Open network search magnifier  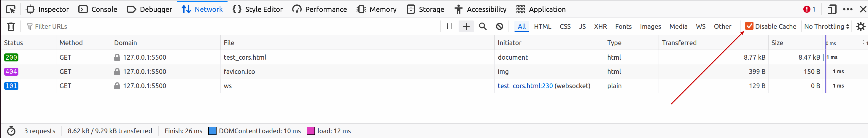click(483, 26)
